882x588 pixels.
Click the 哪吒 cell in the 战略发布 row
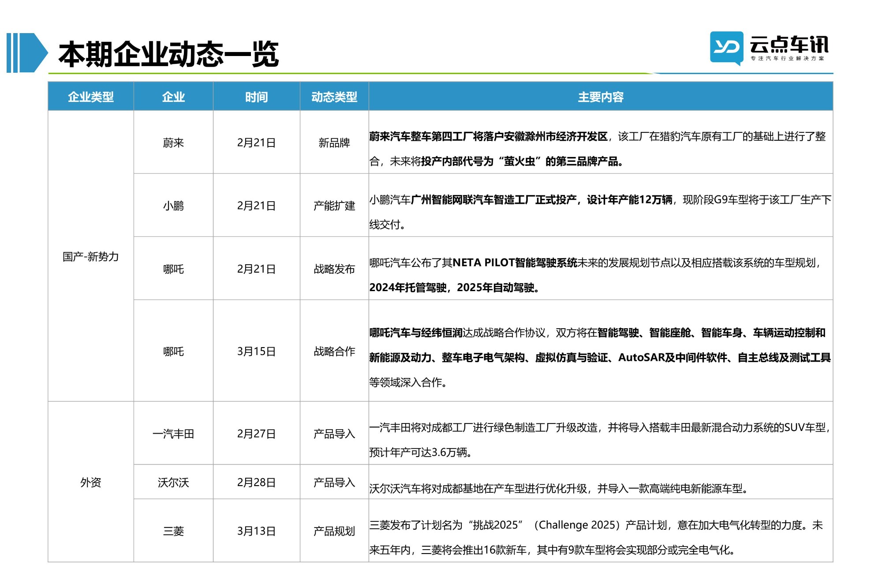173,269
